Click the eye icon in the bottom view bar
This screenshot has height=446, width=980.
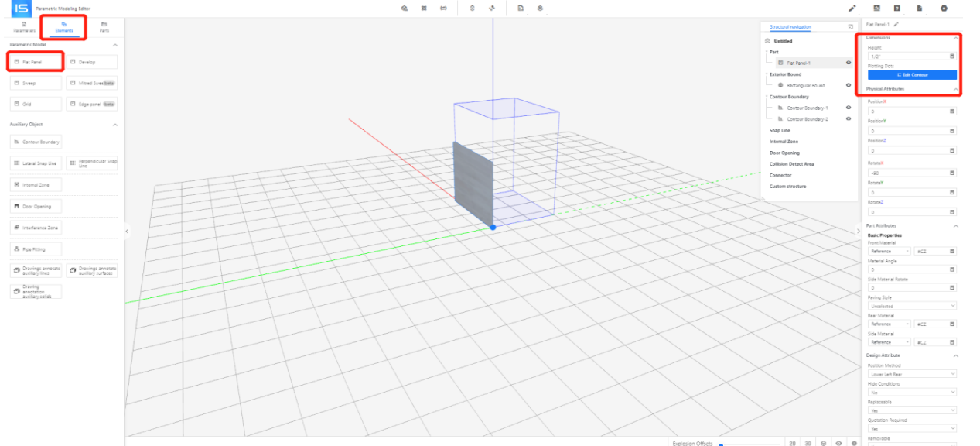[x=838, y=443]
